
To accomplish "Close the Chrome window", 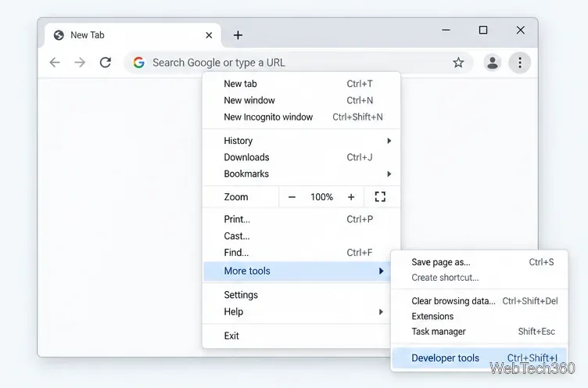I will 521,30.
